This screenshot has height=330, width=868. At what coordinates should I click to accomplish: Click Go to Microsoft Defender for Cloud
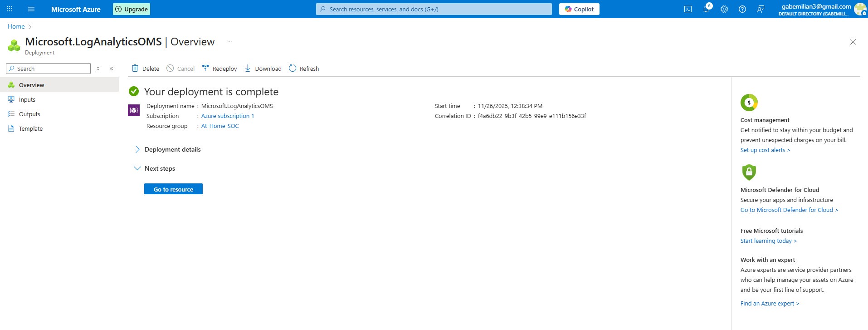point(789,210)
